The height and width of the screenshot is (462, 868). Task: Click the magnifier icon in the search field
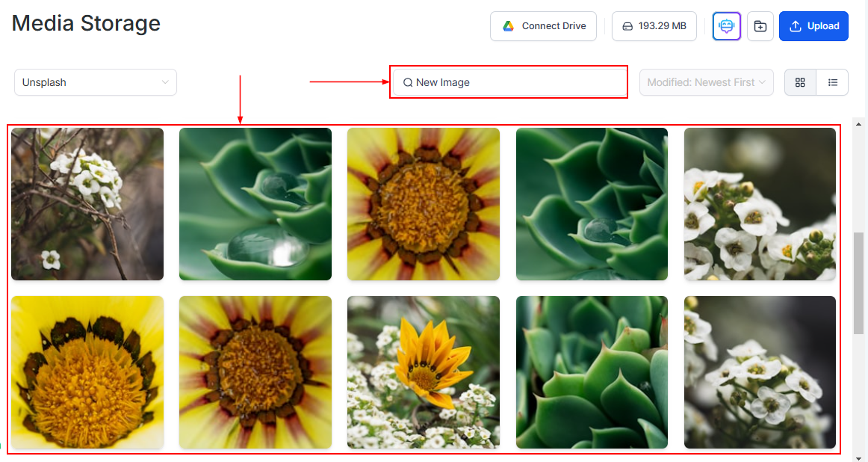(x=407, y=82)
